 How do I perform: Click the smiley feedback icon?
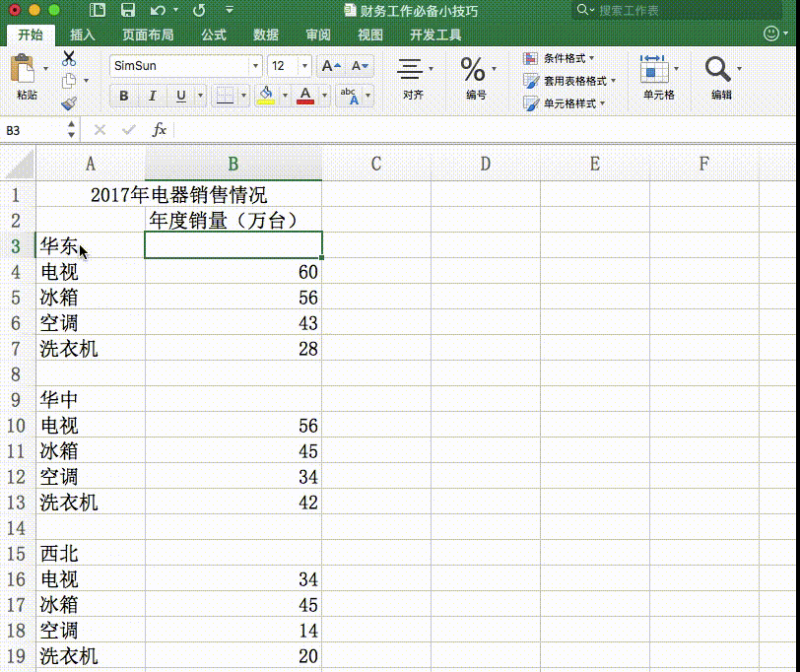pyautogui.click(x=770, y=34)
